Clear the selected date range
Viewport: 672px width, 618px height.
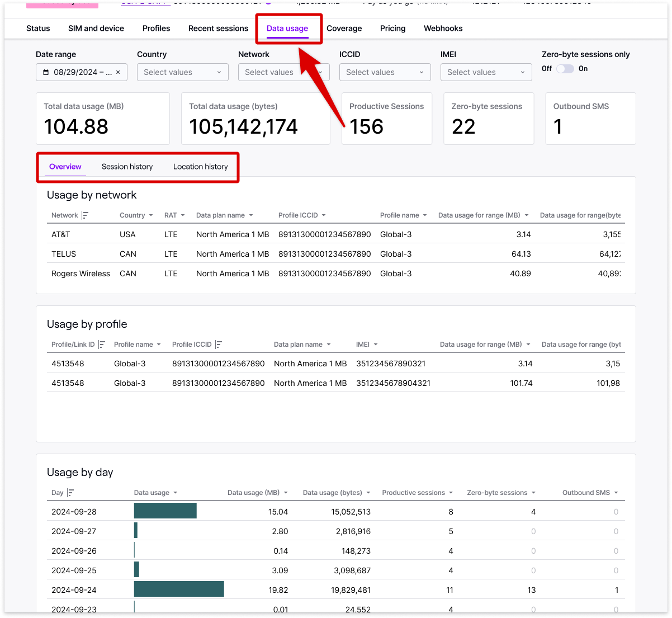click(119, 72)
